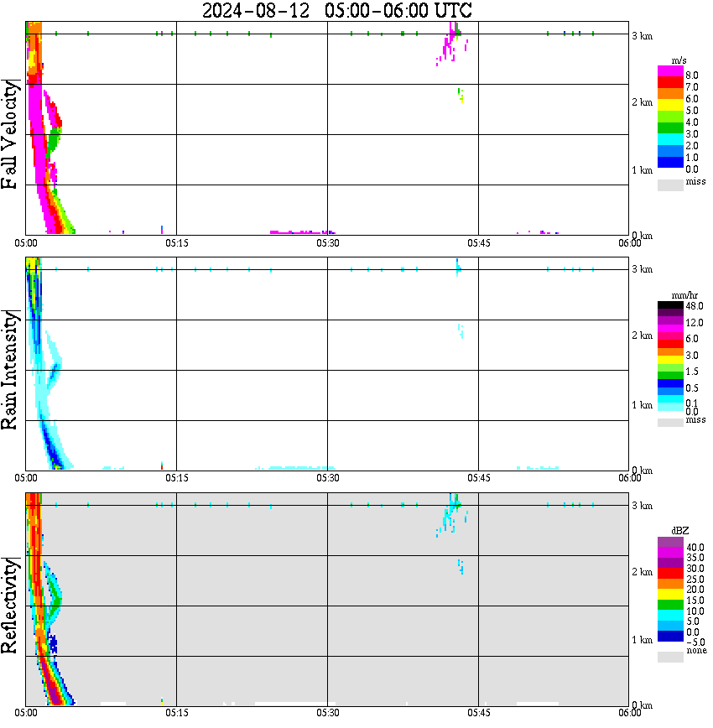The width and height of the screenshot is (713, 728).
Task: Click the 1 km label on Rain Intensity plot
Action: click(642, 405)
